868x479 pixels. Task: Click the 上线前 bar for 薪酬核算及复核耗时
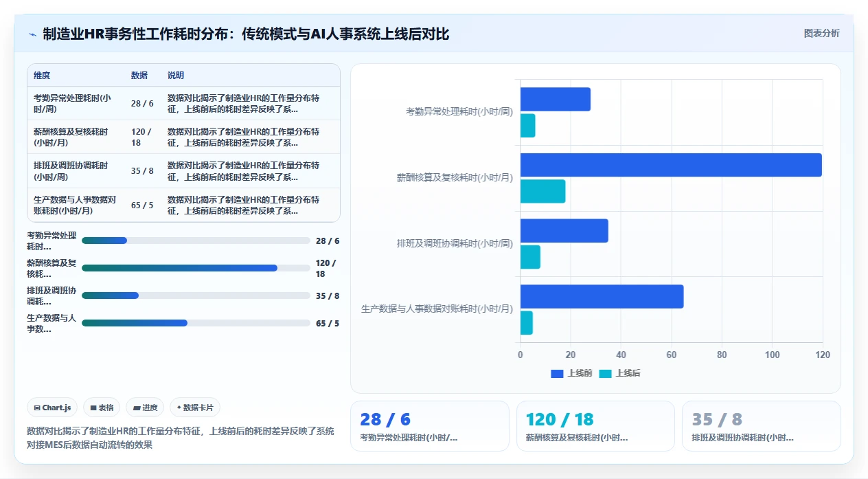pyautogui.click(x=671, y=165)
